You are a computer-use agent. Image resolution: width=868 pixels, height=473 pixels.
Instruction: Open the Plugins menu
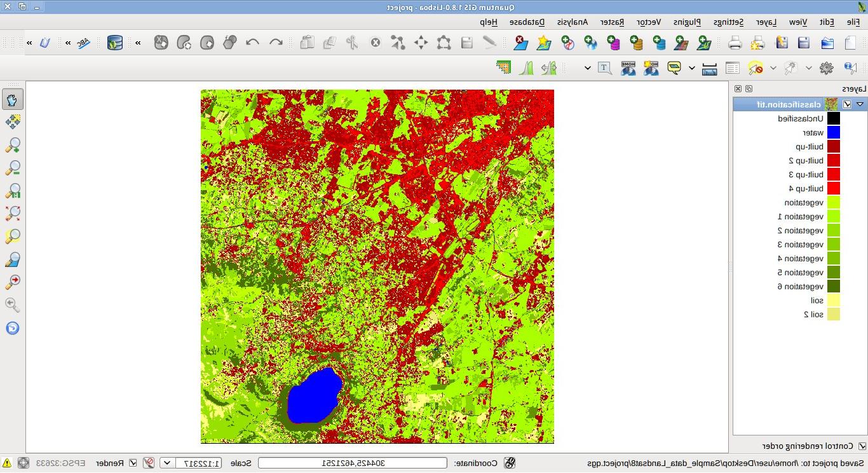coord(687,22)
